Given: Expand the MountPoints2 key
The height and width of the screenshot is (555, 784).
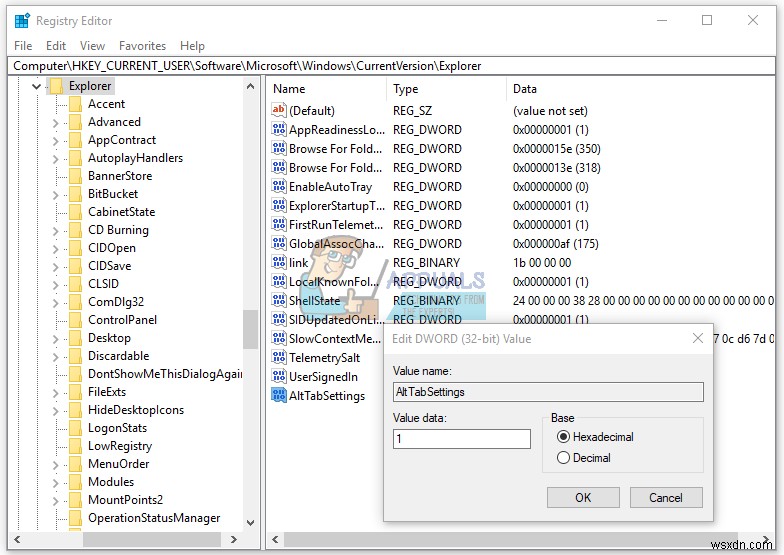Looking at the screenshot, I should click(x=56, y=500).
